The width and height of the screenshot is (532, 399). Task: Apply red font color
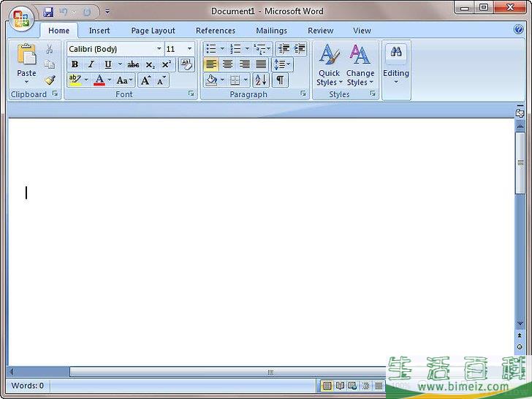(99, 80)
